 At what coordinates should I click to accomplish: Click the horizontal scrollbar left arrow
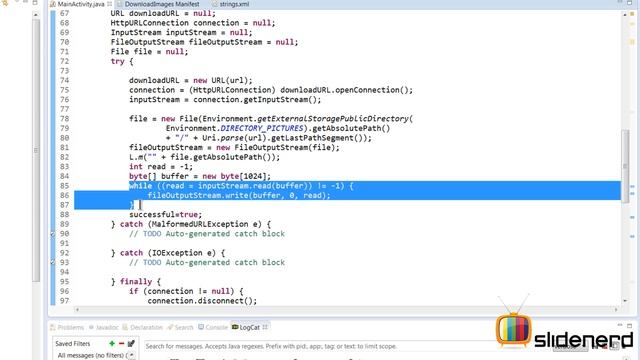coord(77,310)
